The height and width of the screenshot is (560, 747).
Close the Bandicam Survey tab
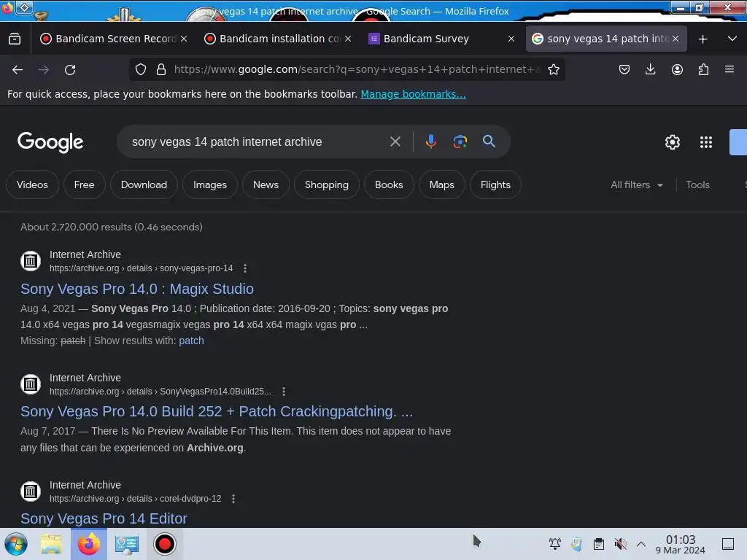pos(511,39)
